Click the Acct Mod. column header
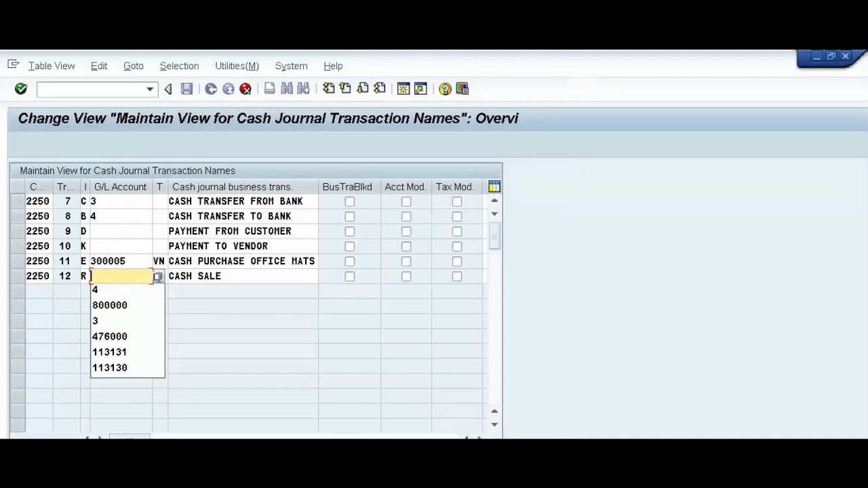 coord(406,187)
